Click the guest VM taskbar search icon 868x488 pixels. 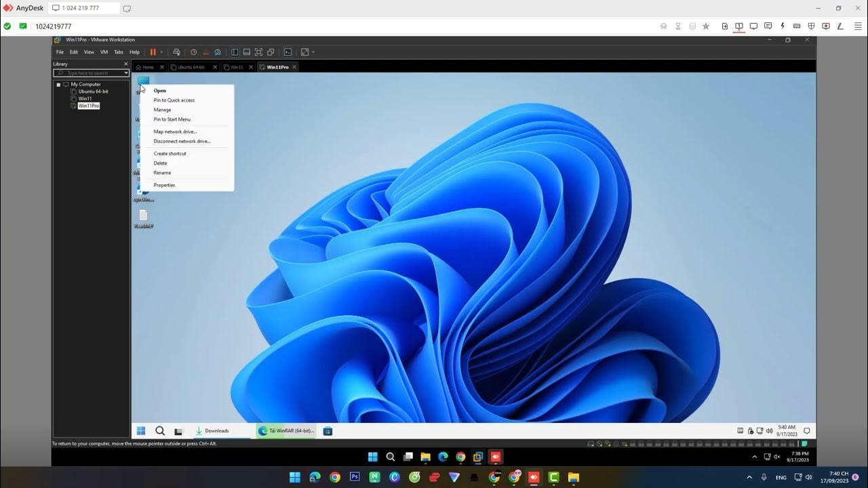click(160, 431)
